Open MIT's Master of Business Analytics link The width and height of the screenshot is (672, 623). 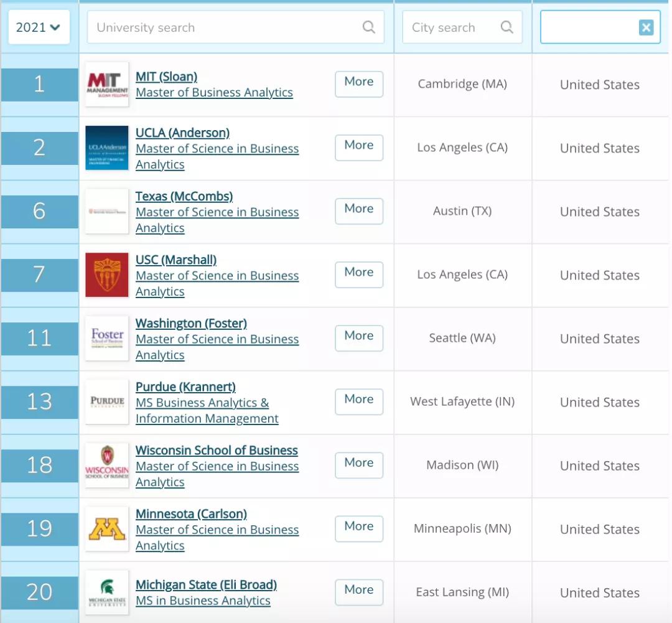214,93
